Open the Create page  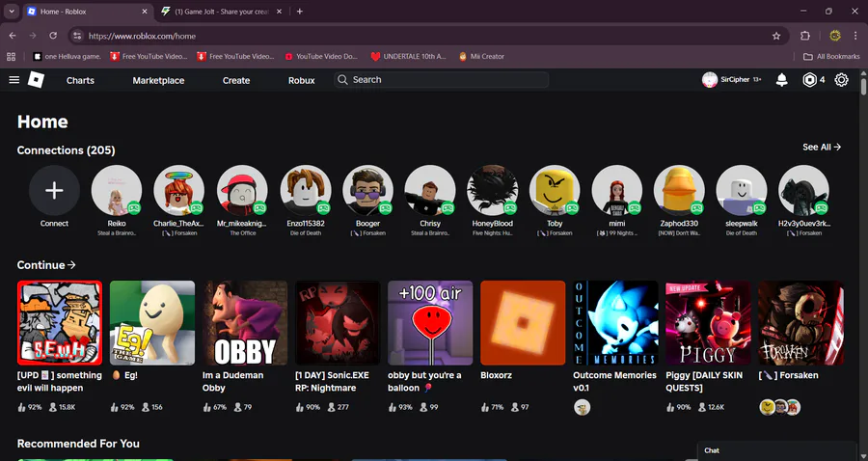point(236,80)
